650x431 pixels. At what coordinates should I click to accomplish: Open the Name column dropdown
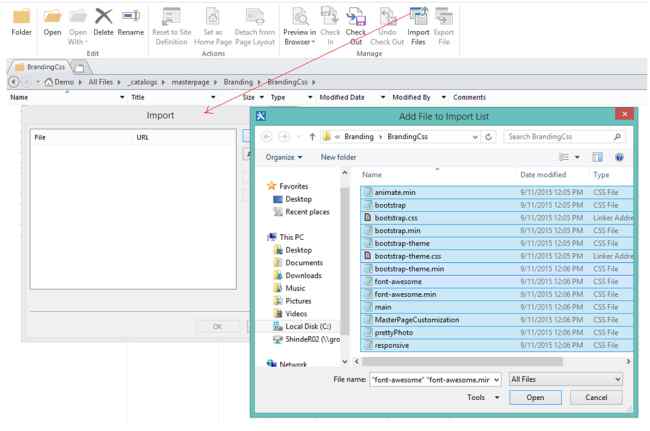[122, 97]
